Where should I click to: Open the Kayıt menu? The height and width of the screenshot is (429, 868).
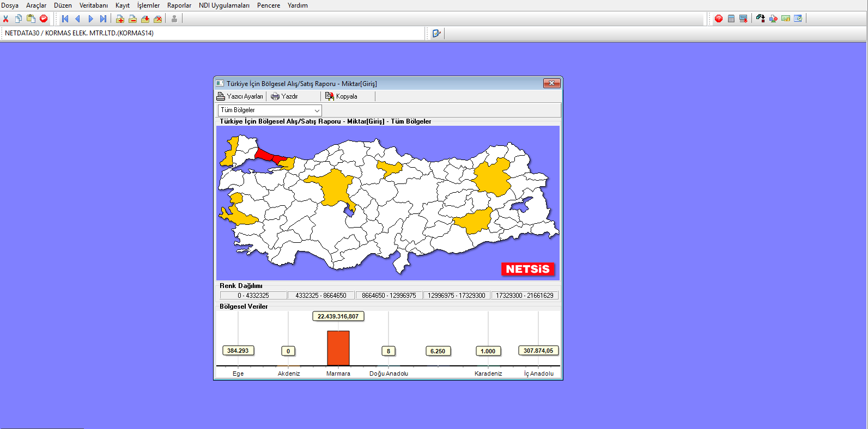tap(123, 5)
